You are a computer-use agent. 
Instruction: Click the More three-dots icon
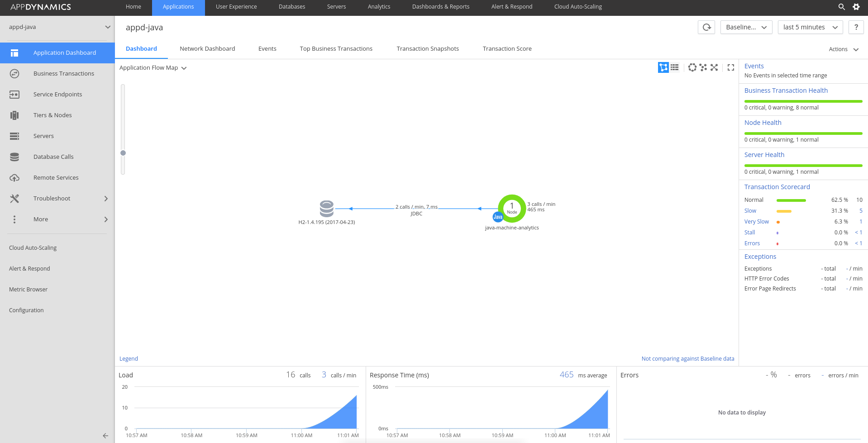[14, 219]
